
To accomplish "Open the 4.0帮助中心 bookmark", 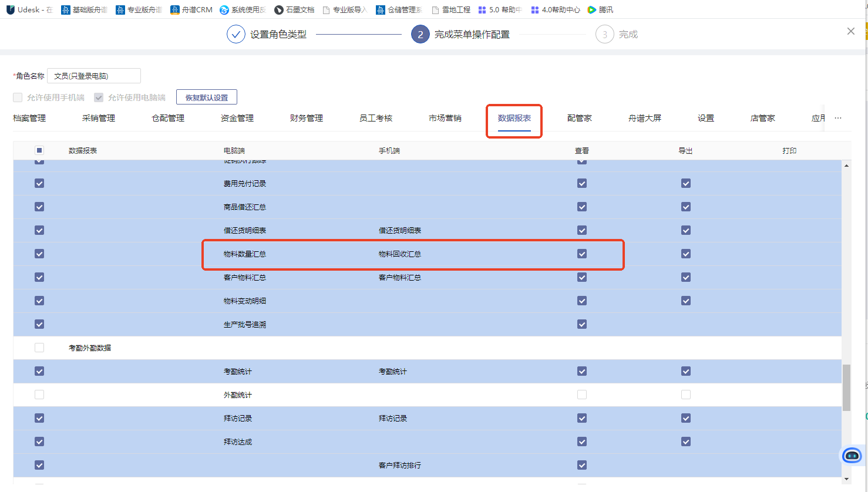I will [x=555, y=9].
